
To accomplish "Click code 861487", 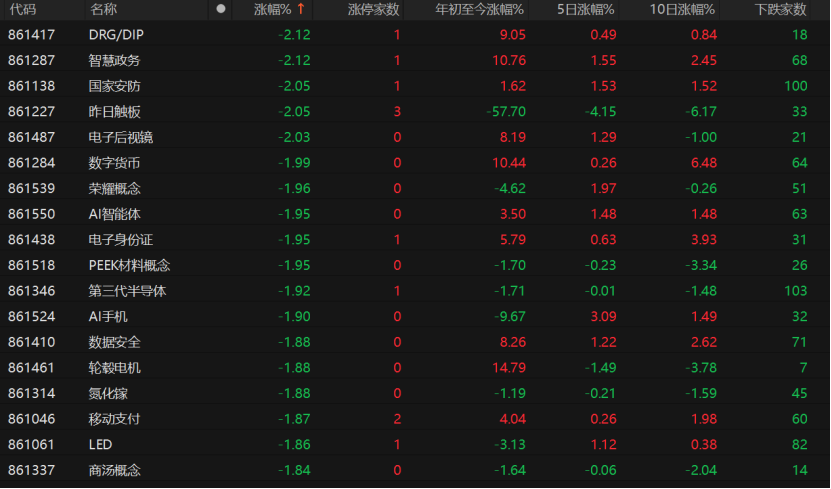I will coord(31,137).
